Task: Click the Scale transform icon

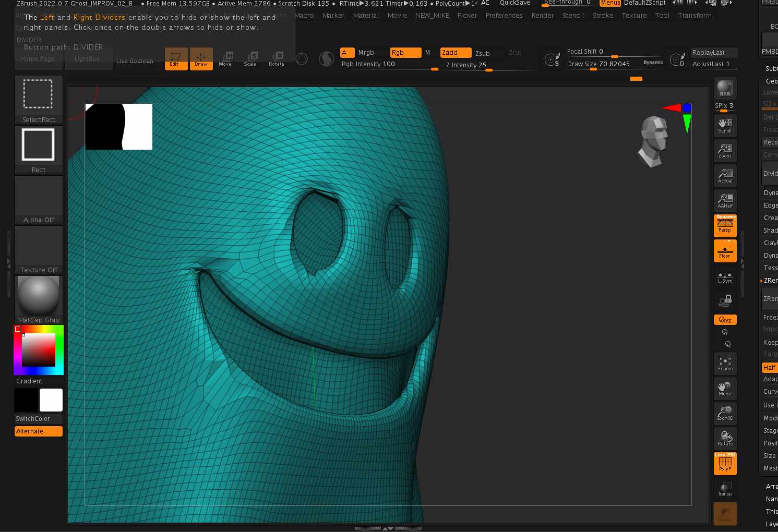Action: pos(250,59)
